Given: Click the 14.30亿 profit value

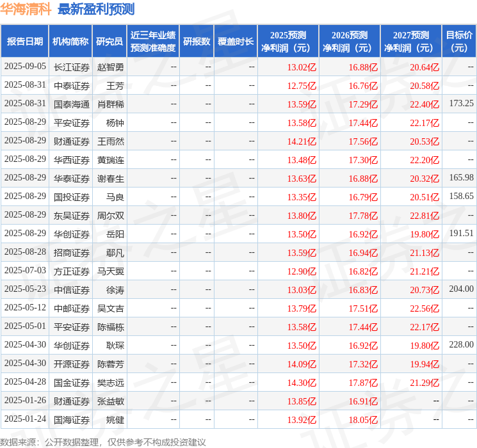Looking at the screenshot, I should pos(302,383).
